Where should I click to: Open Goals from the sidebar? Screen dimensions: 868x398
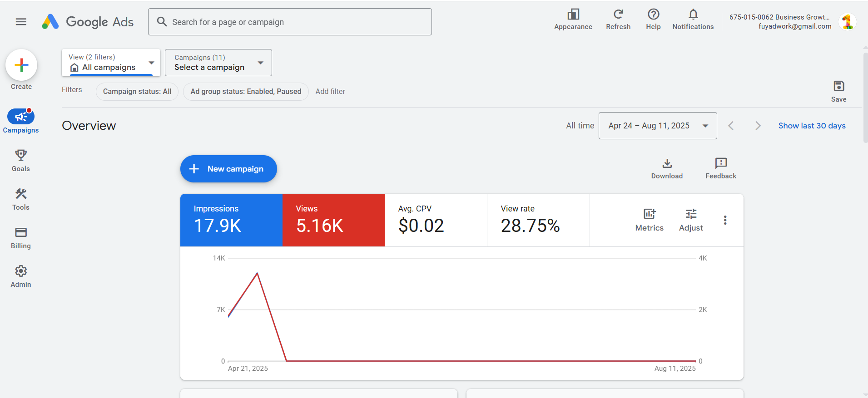(x=21, y=161)
